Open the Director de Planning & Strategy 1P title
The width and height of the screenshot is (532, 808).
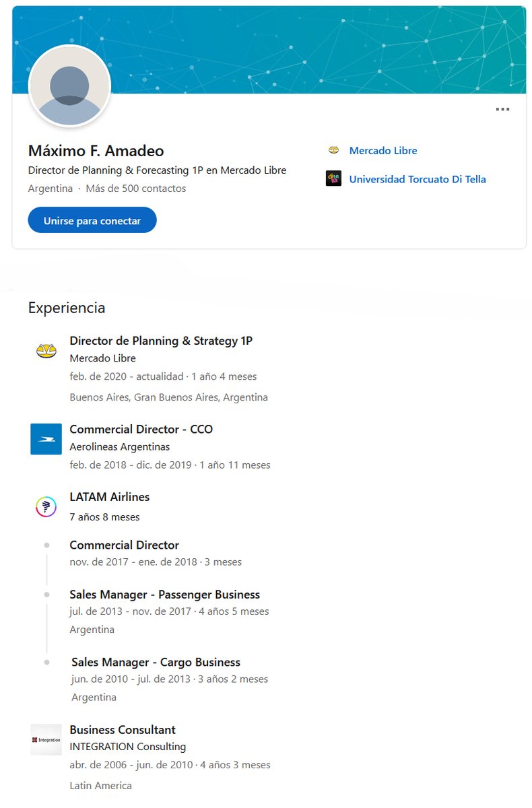tap(161, 341)
